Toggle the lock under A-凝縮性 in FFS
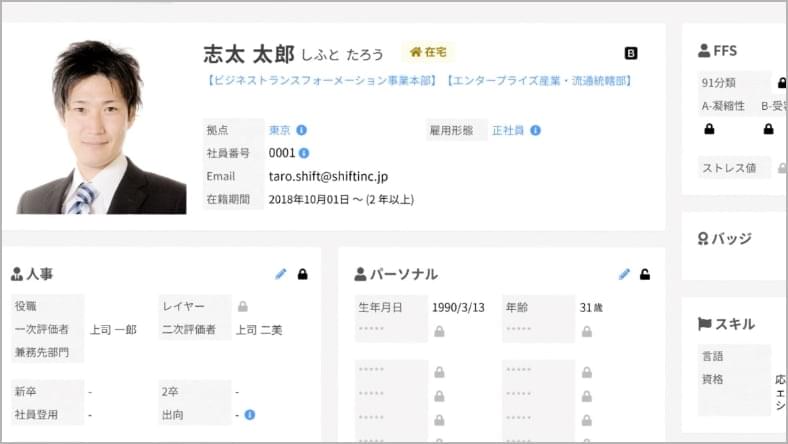Viewport: 788px width, 444px height. pos(709,129)
